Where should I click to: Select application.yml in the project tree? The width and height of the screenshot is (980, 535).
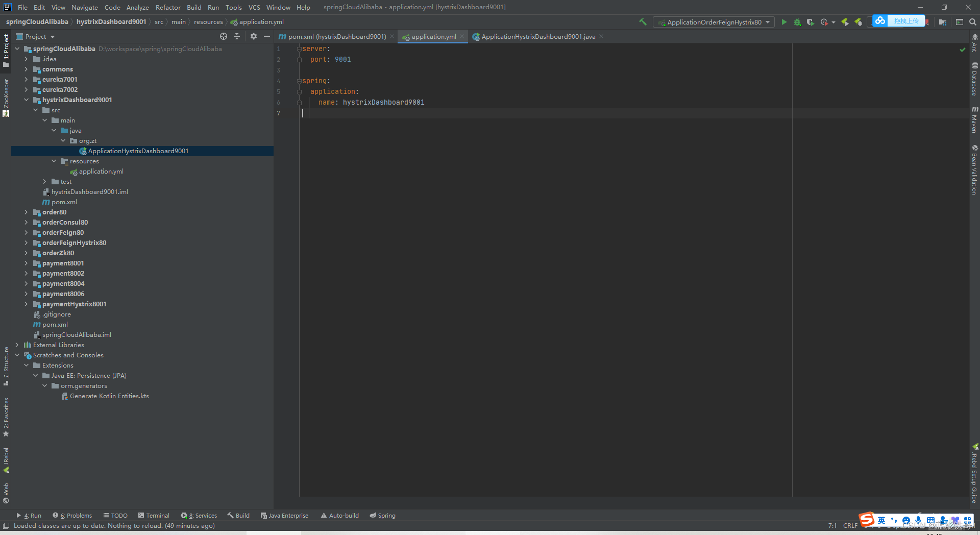coord(101,172)
